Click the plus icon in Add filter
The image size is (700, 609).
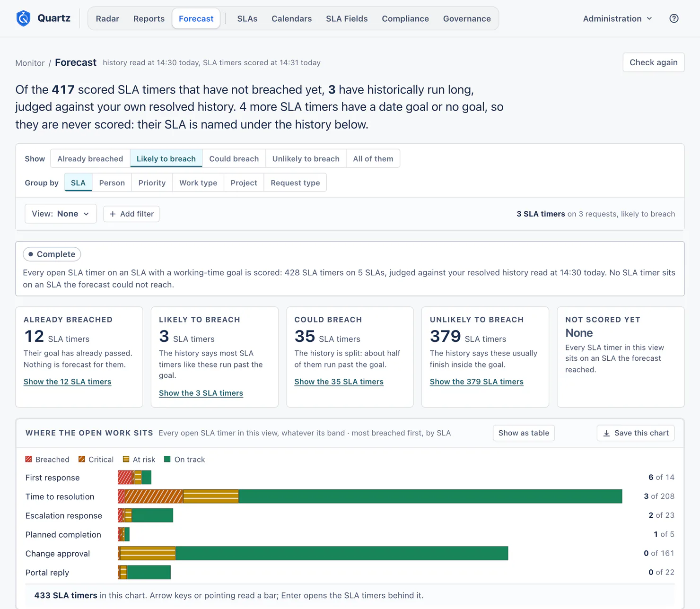[113, 214]
